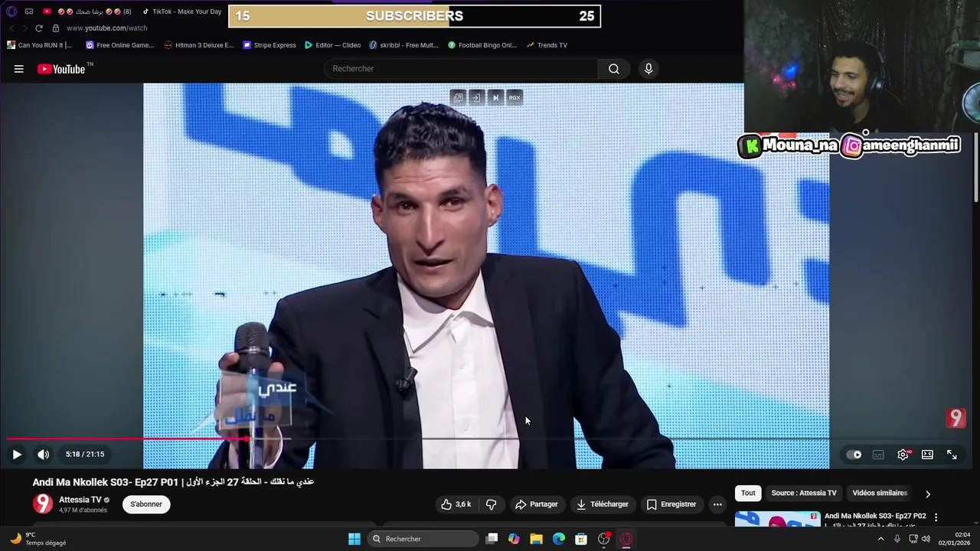Open Free Online Game bookmark
Screen dimensions: 980x551
point(119,45)
